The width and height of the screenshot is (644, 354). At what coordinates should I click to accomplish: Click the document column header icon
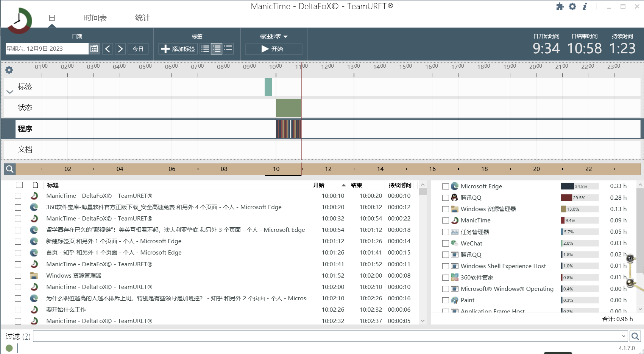pyautogui.click(x=35, y=185)
